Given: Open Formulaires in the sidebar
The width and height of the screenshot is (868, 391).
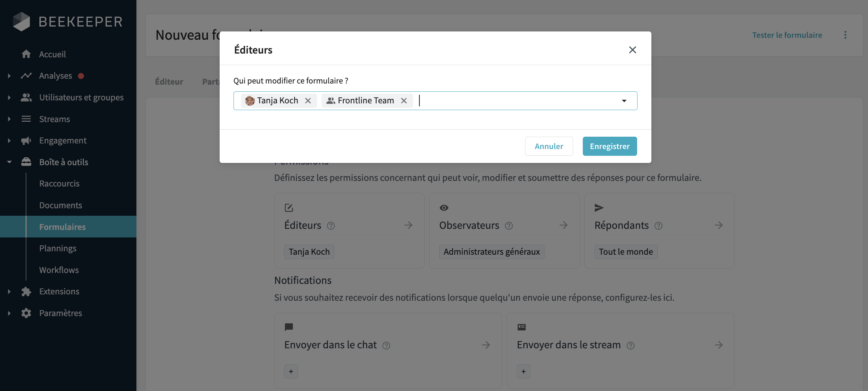Looking at the screenshot, I should (x=62, y=227).
